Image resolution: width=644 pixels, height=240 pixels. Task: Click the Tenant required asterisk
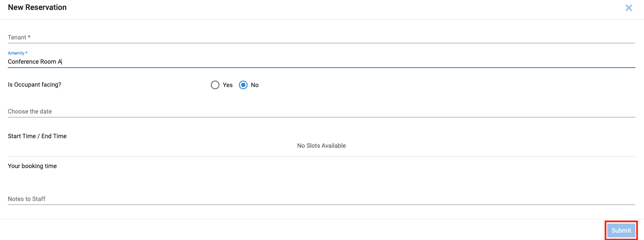29,37
